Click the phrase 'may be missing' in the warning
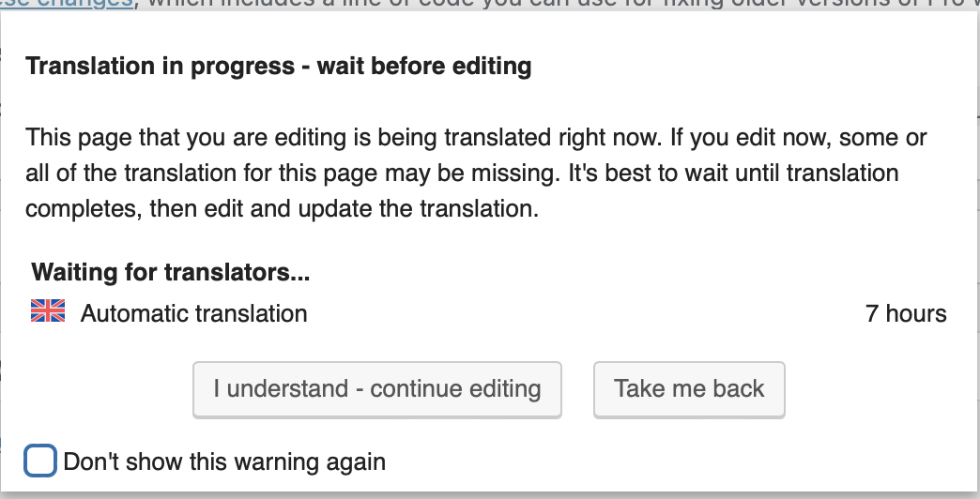The image size is (980, 499). [472, 173]
